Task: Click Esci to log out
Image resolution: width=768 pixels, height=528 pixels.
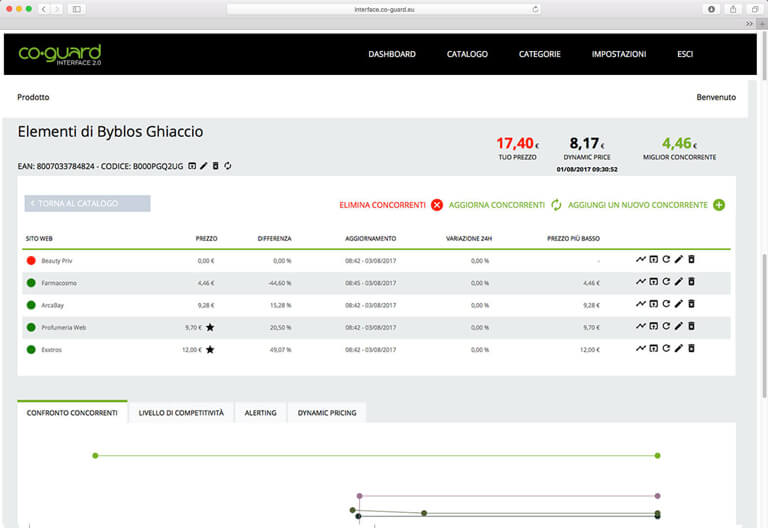Action: [x=684, y=54]
